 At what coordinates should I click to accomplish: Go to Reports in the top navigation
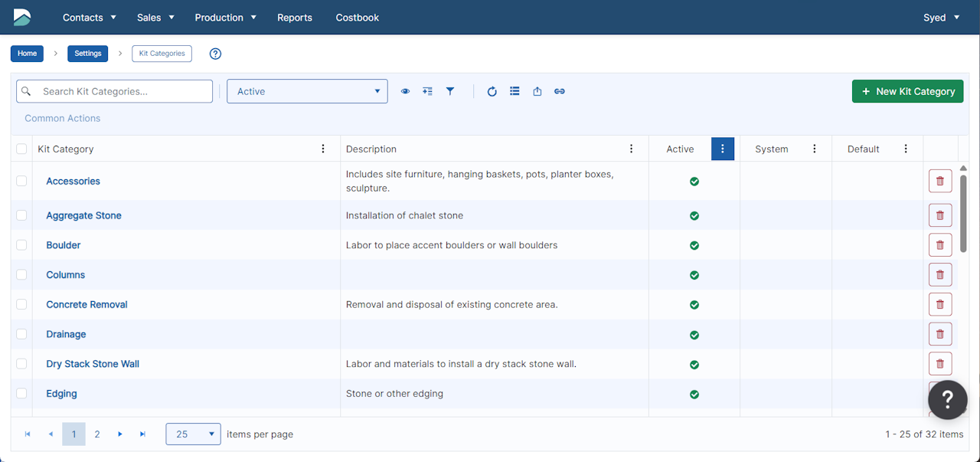point(294,17)
